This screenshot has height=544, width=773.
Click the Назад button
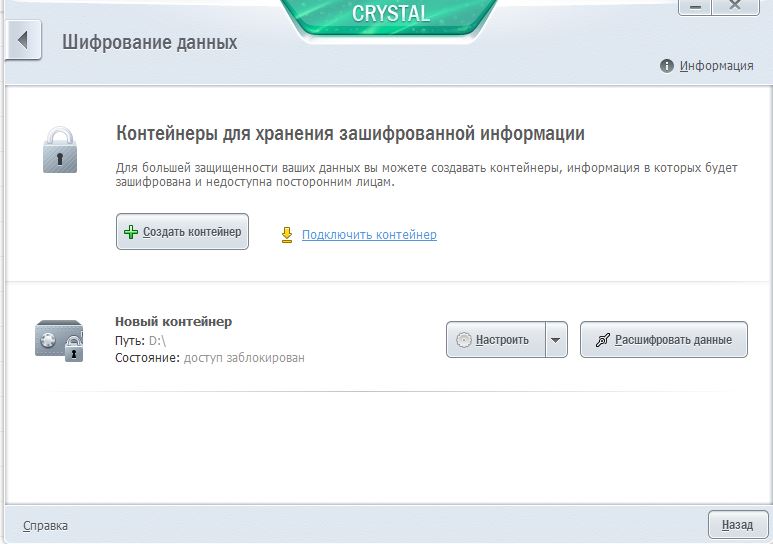tap(738, 525)
